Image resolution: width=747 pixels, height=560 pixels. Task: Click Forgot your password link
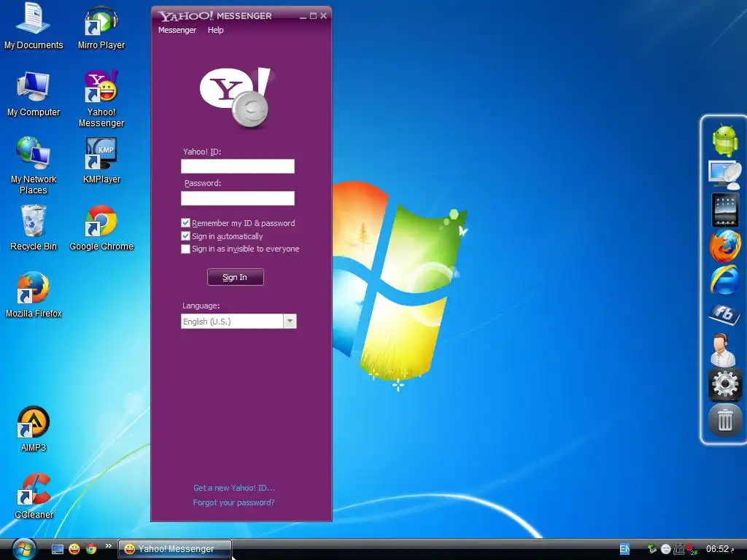(234, 502)
